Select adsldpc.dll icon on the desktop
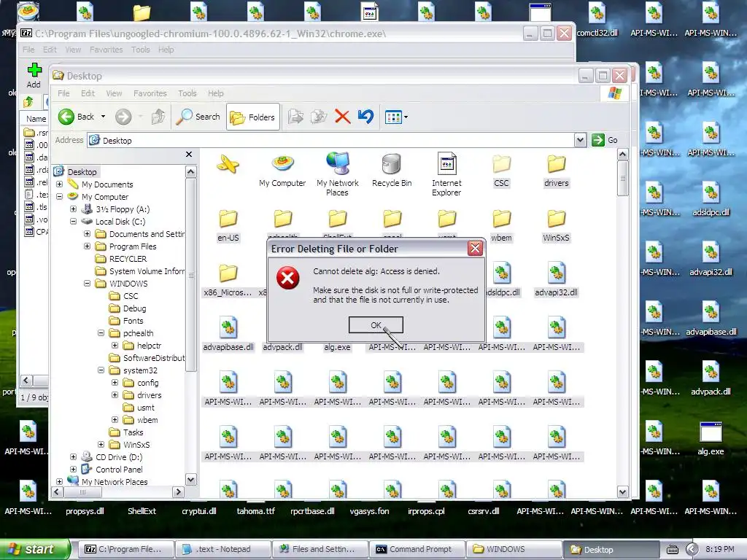The image size is (747, 560). 711,200
